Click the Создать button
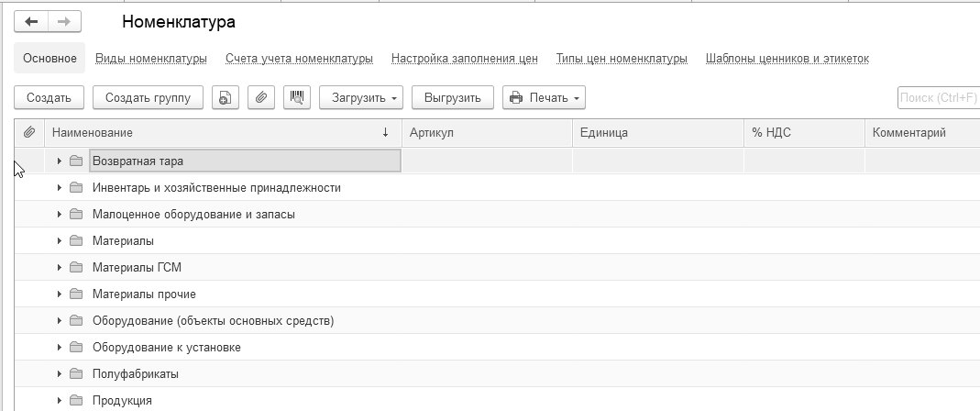The height and width of the screenshot is (411, 980). point(50,97)
